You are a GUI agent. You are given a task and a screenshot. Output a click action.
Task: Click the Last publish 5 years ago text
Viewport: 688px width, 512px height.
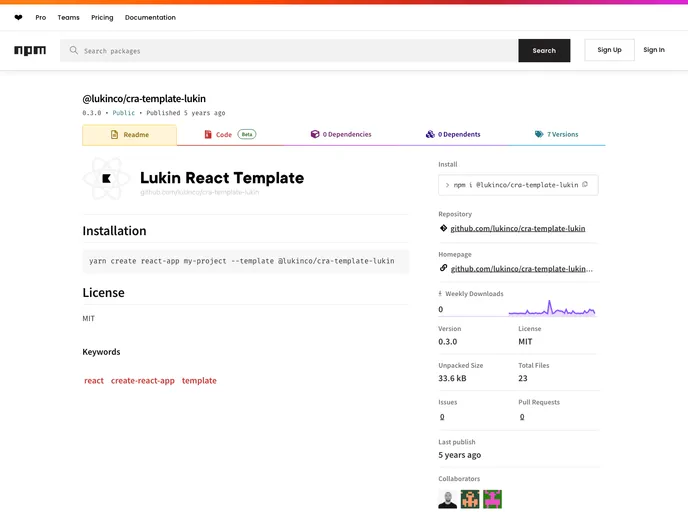tap(459, 455)
